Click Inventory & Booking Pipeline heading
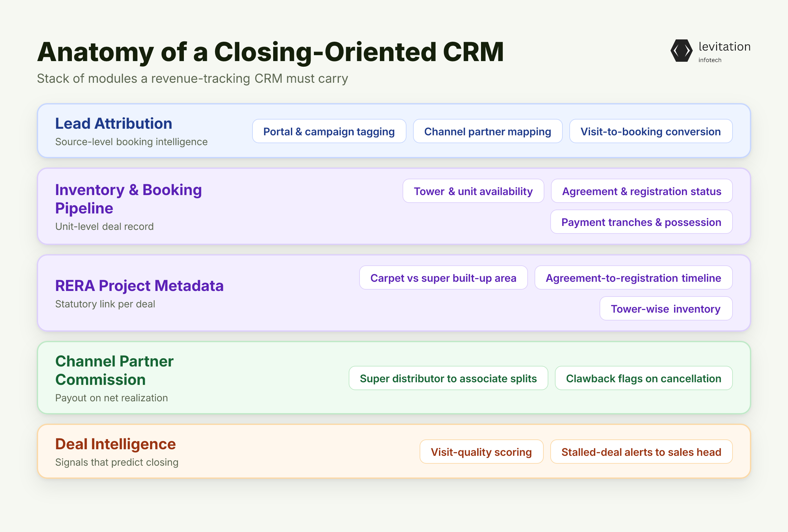 point(128,199)
